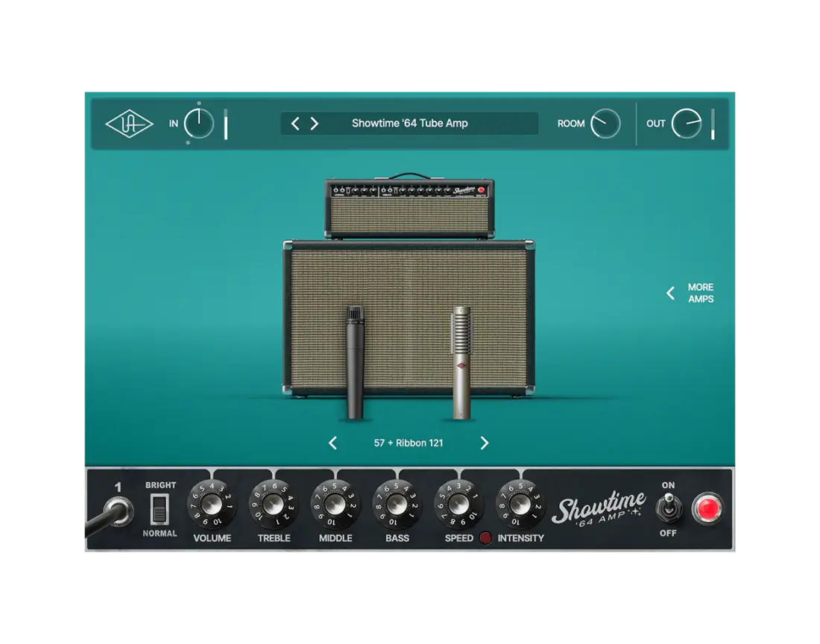Turn the ROOM knob
The height and width of the screenshot is (644, 820).
[x=605, y=122]
